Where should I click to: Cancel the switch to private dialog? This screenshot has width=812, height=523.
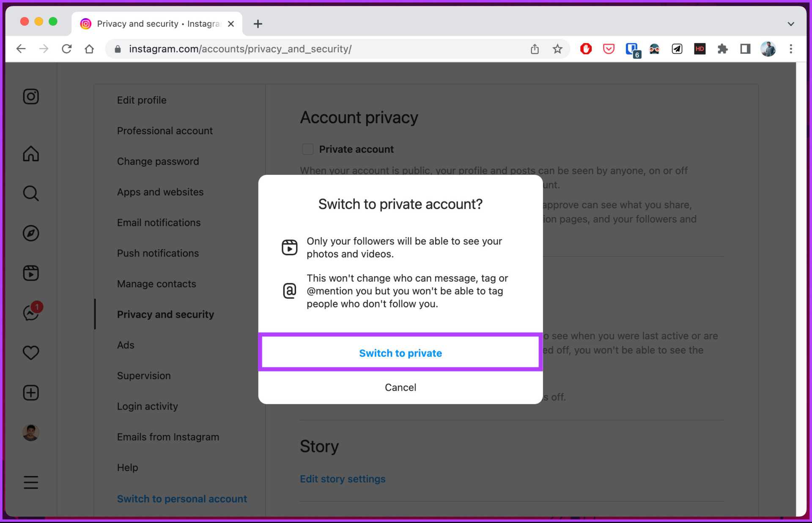400,387
